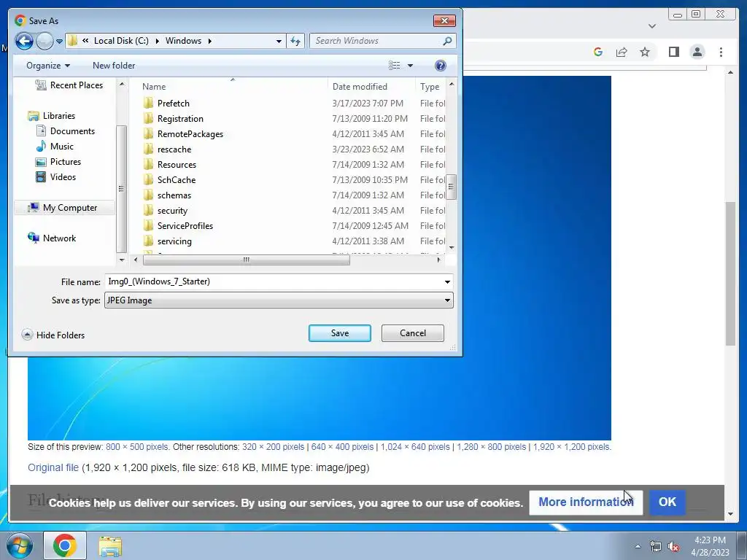Click the Save button
Image resolution: width=747 pixels, height=560 pixels.
click(x=340, y=333)
